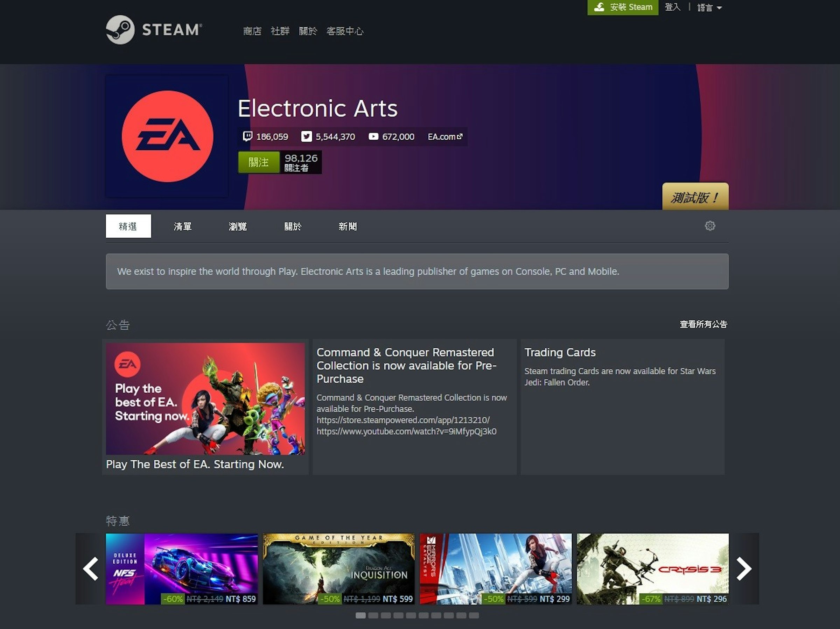Open the 客服中心 support menu

click(x=345, y=31)
